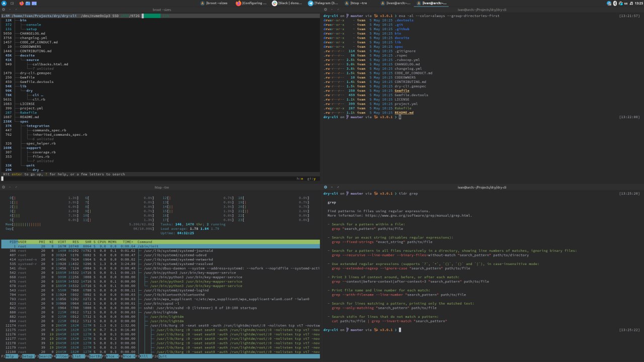This screenshot has height=362, width=644.
Task: Click the Slack system tray icon
Action: click(620, 3)
